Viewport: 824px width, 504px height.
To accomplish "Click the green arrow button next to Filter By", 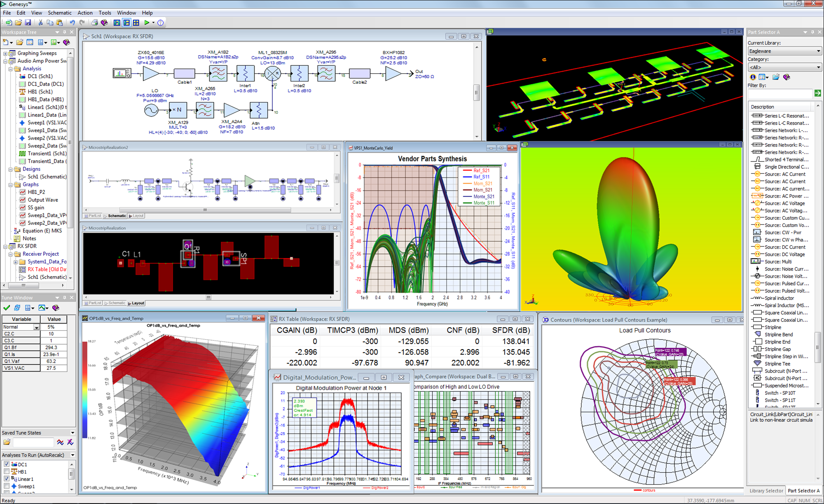I will 818,93.
